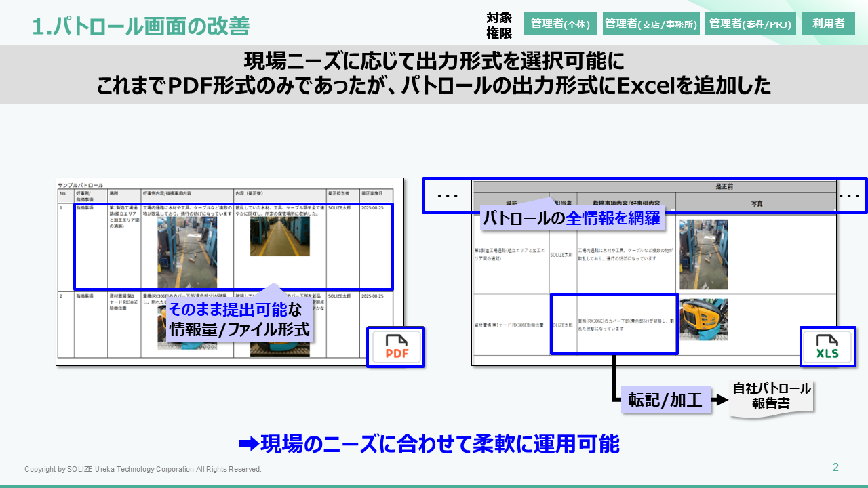Select the 管理者(案件/PRJ) permission badge
Viewport: 868px width, 488px height.
coord(750,24)
